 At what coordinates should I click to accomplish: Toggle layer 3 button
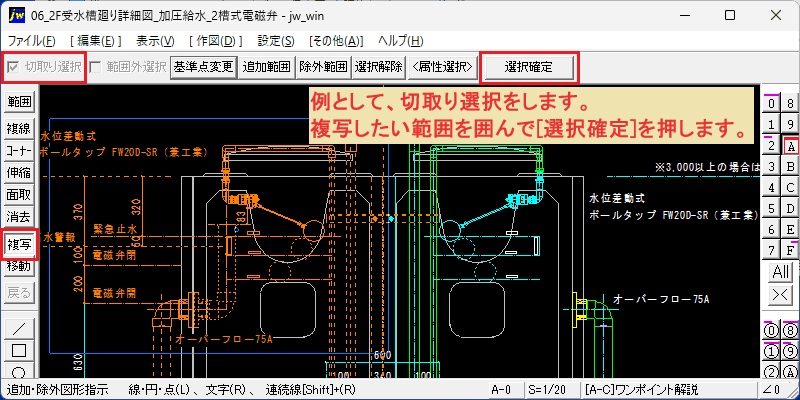coord(771,167)
